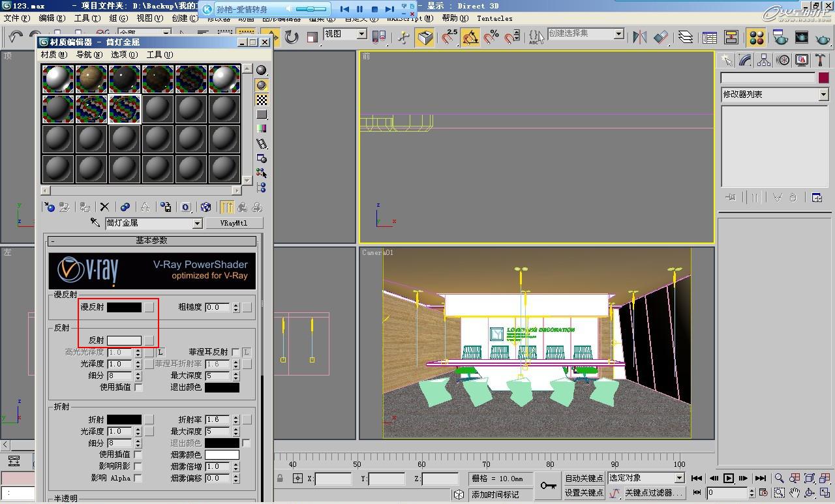
Task: Open the Tentacles menu
Action: click(494, 18)
